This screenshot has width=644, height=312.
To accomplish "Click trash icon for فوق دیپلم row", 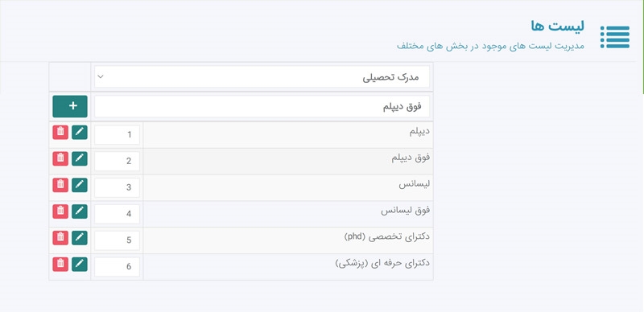I will (x=60, y=158).
